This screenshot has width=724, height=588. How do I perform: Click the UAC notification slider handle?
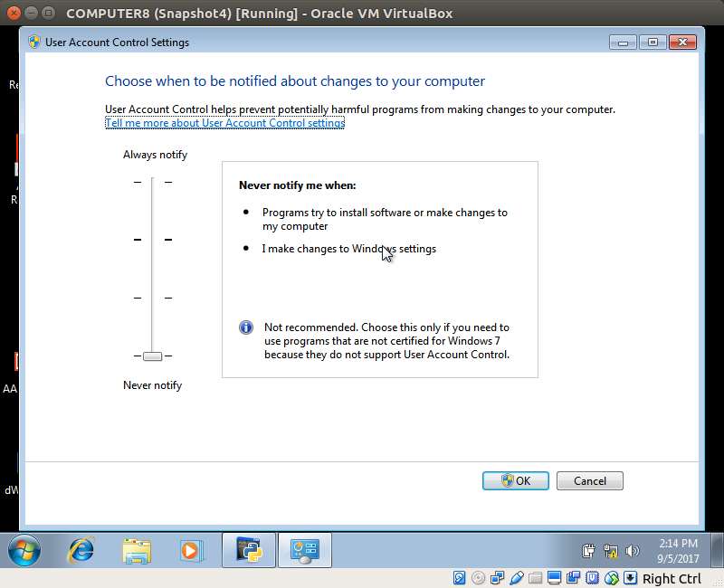[151, 356]
